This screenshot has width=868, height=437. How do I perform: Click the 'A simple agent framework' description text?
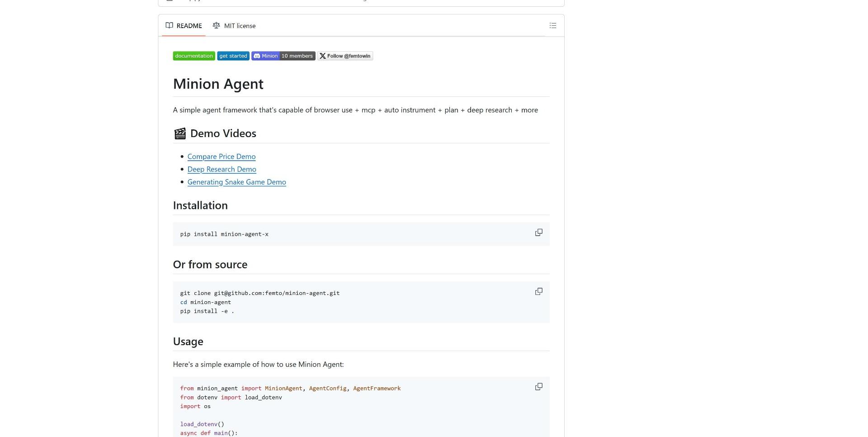click(355, 110)
